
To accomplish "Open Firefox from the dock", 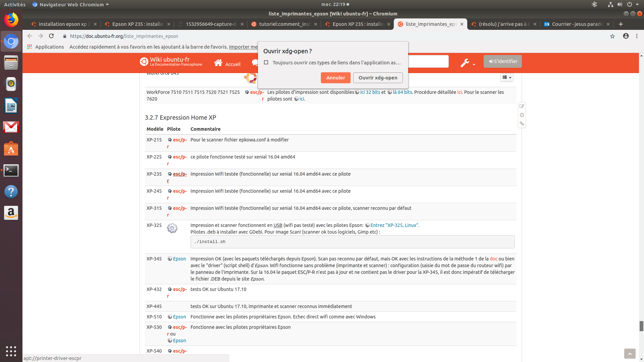I will click(11, 20).
